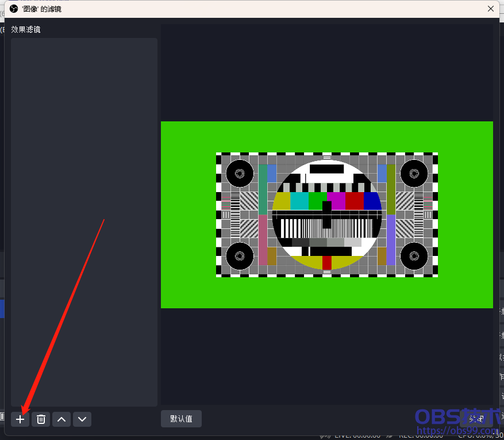The height and width of the screenshot is (440, 504).
Task: Move filter up with up arrow
Action: 61,419
